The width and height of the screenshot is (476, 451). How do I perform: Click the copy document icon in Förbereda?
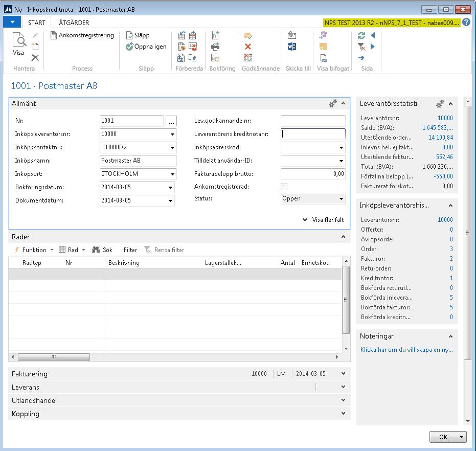192,58
